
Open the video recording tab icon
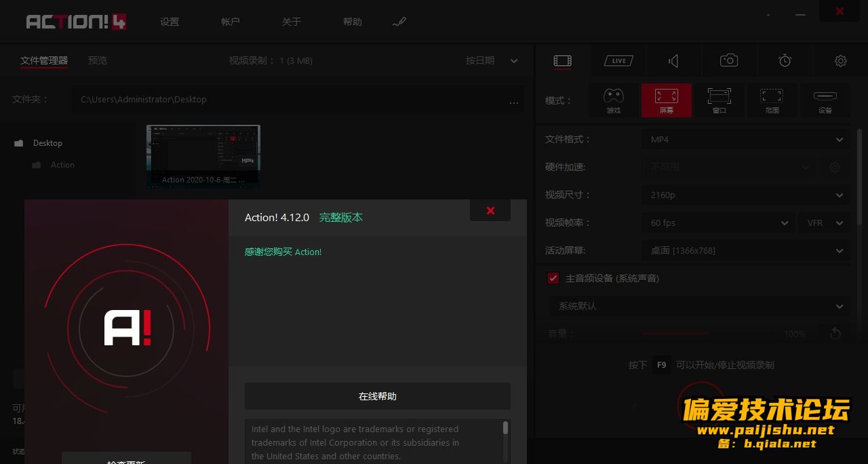tap(562, 61)
